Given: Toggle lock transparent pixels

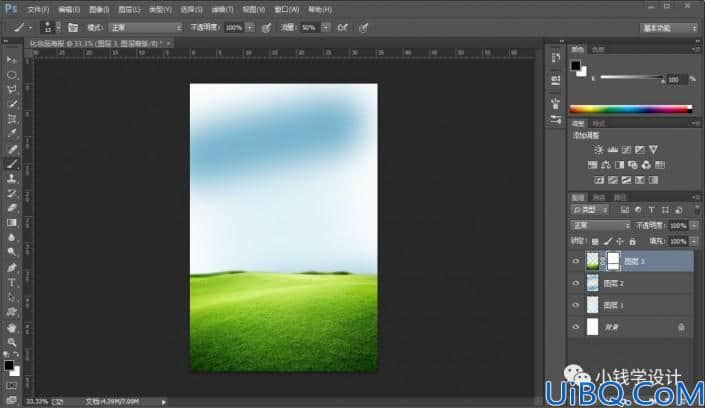Looking at the screenshot, I should (595, 242).
